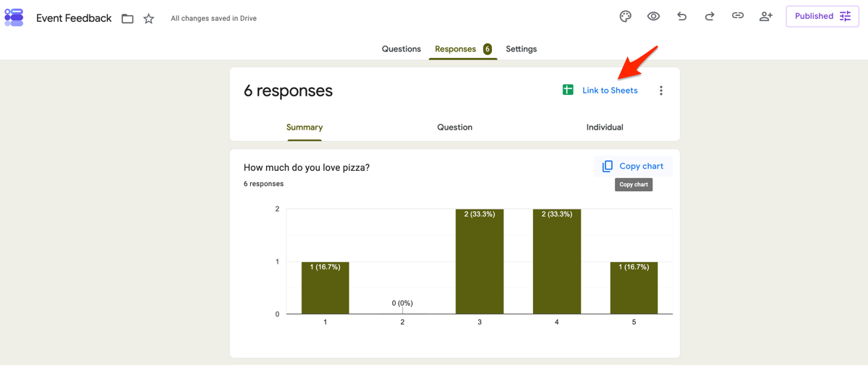Select the Summary view tab
This screenshot has height=365, width=868.
pyautogui.click(x=305, y=127)
